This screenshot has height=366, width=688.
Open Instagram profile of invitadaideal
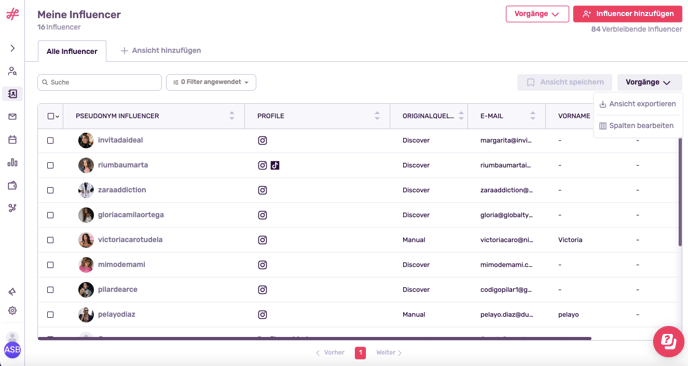pos(262,140)
